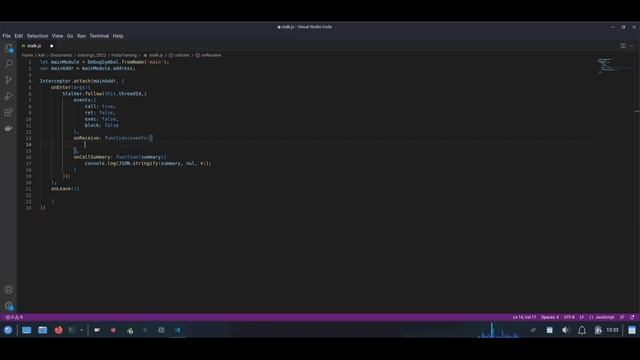Open the notifications bell in VS Code status bar
The width and height of the screenshot is (640, 360).
pos(632,317)
